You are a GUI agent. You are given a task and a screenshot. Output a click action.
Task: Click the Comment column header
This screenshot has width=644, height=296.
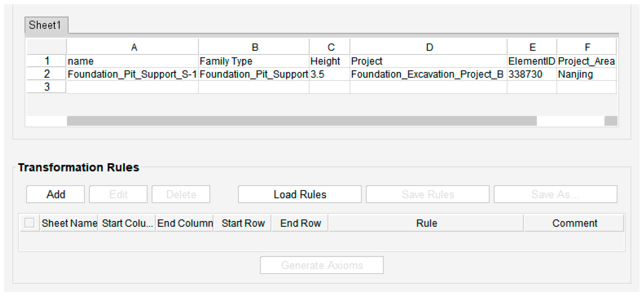(x=574, y=223)
